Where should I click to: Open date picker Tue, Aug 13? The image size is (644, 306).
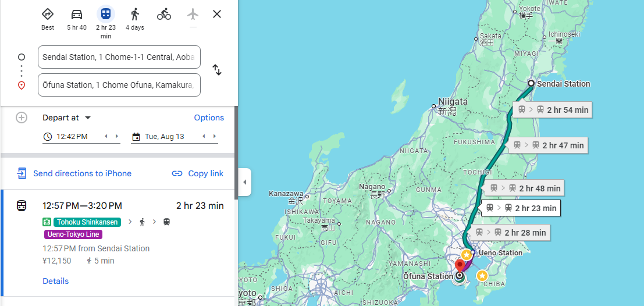(x=164, y=136)
